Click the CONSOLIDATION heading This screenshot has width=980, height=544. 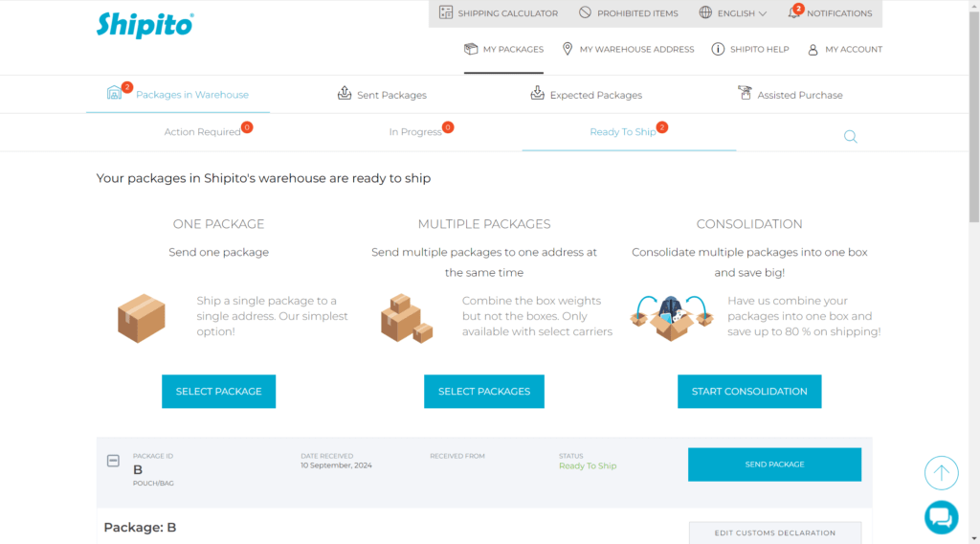[x=749, y=224]
